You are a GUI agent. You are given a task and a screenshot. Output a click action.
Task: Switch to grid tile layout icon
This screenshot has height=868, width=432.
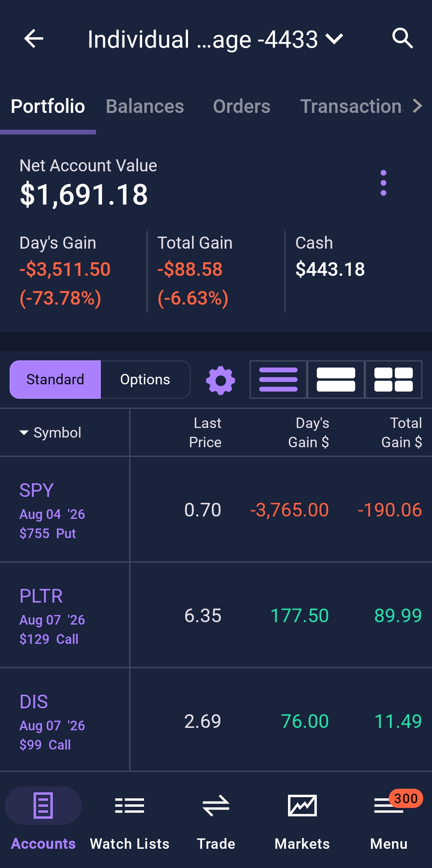tap(394, 380)
